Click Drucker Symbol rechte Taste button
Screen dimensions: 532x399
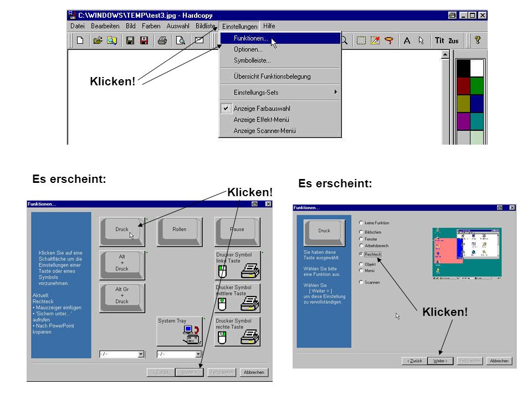point(237,331)
